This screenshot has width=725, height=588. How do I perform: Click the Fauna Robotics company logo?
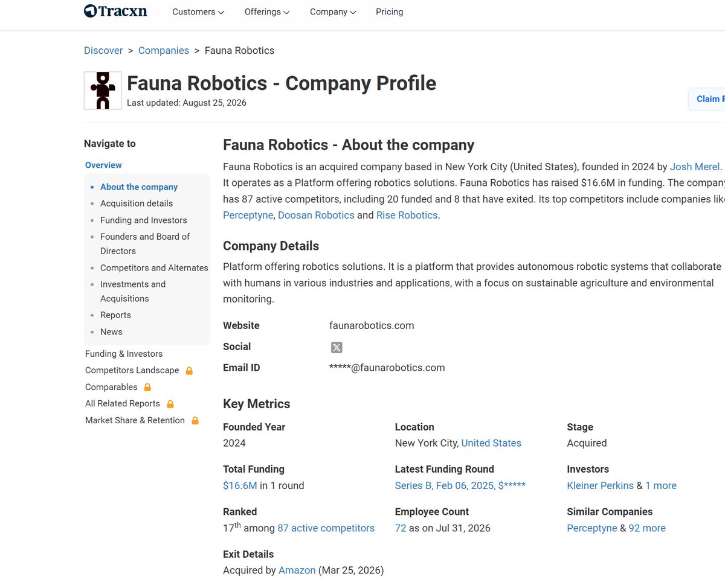tap(103, 91)
